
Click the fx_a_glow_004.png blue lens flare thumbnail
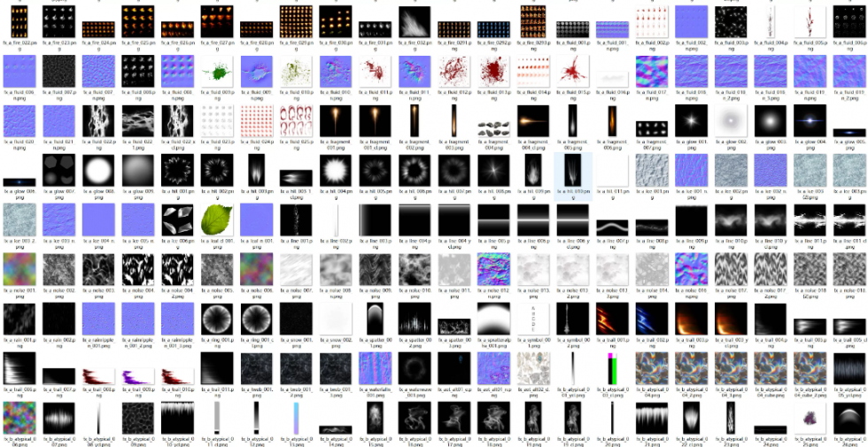[x=810, y=120]
